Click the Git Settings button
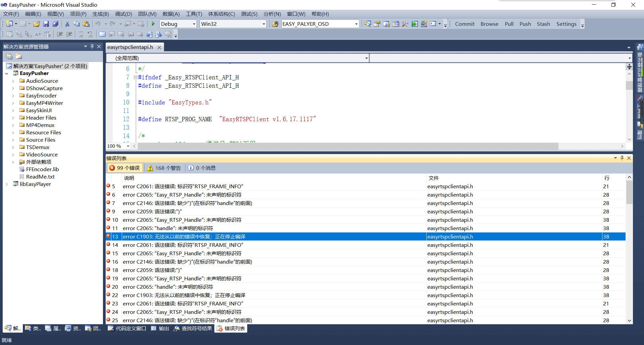The height and width of the screenshot is (345, 644). 566,24
